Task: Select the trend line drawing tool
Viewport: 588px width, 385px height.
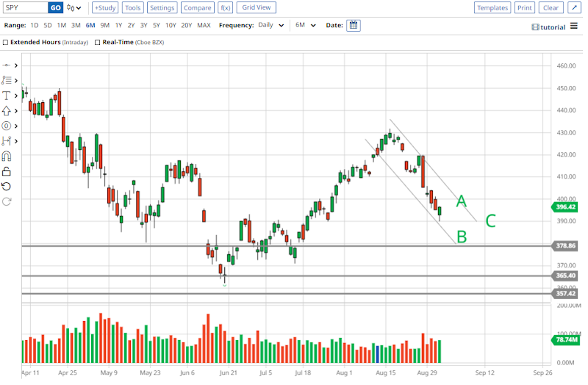Action: pos(7,65)
